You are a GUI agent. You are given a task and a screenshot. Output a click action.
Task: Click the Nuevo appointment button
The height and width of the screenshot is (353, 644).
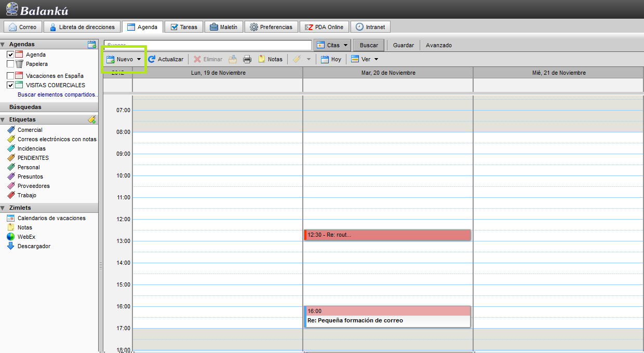click(120, 59)
